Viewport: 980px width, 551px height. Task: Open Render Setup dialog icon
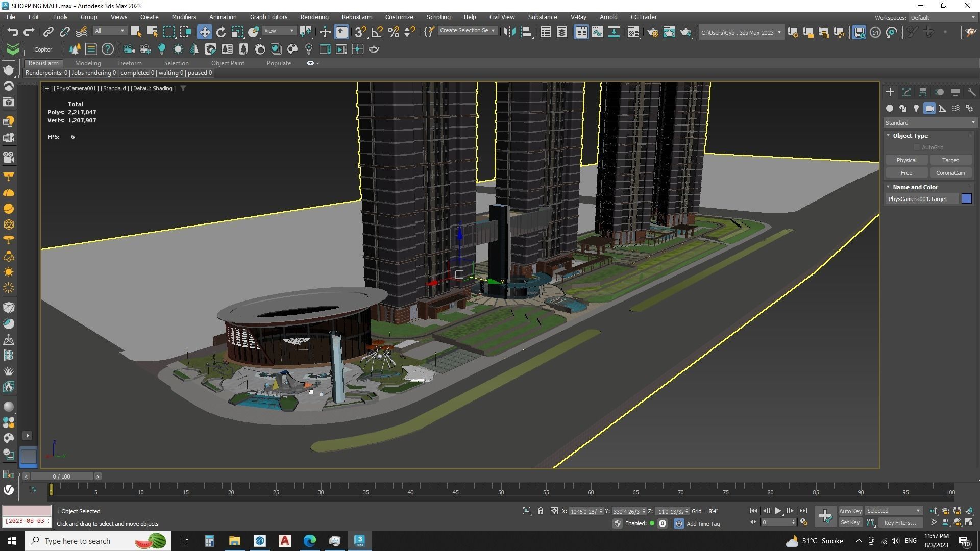(x=653, y=32)
